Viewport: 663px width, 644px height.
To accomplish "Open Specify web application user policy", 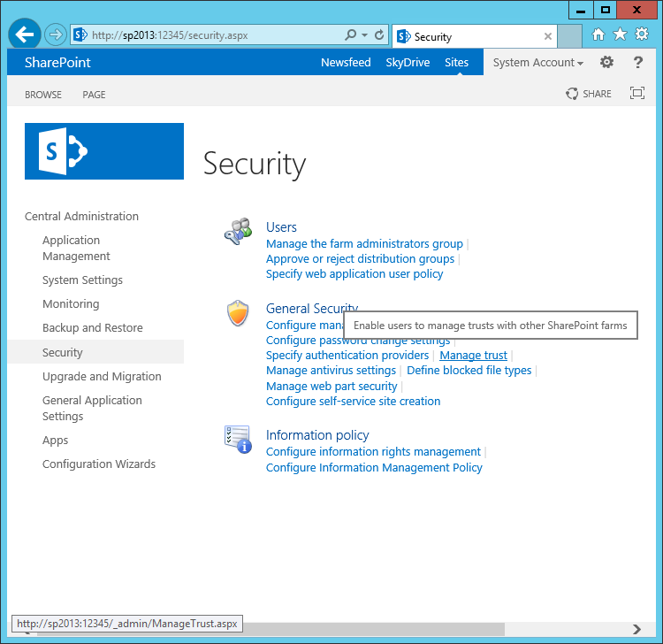I will pos(354,273).
